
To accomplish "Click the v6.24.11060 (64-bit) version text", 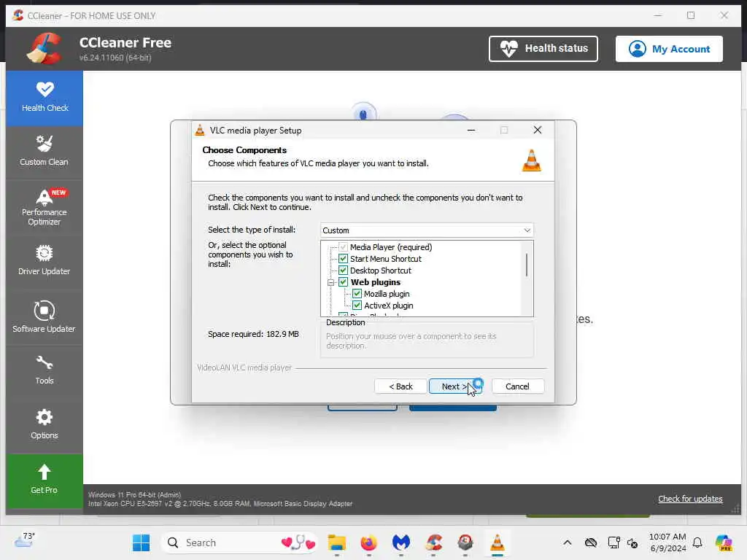I will tap(115, 58).
